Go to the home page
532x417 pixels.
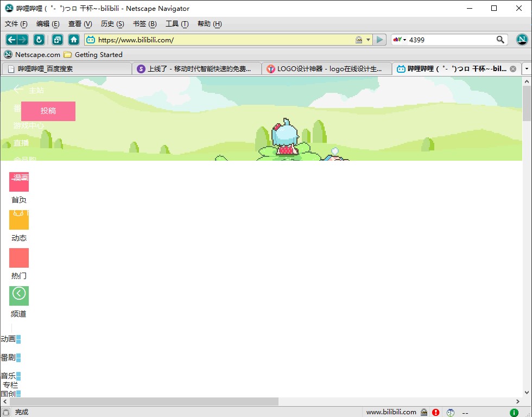tap(74, 40)
